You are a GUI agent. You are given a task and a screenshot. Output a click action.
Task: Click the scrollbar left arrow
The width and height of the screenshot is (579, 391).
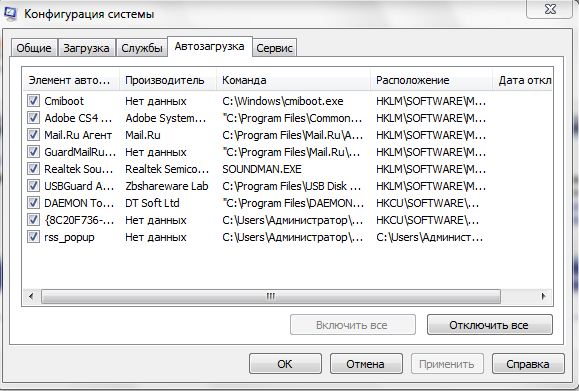(x=31, y=296)
